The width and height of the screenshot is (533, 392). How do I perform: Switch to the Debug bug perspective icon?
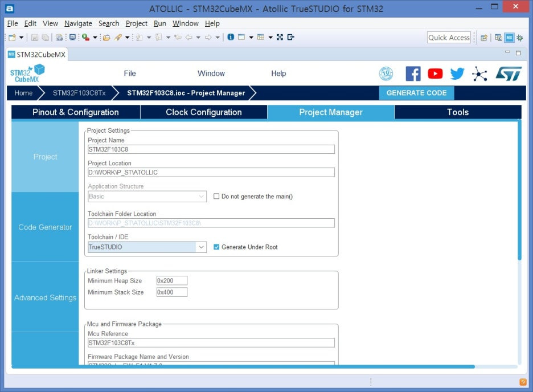[x=520, y=38]
